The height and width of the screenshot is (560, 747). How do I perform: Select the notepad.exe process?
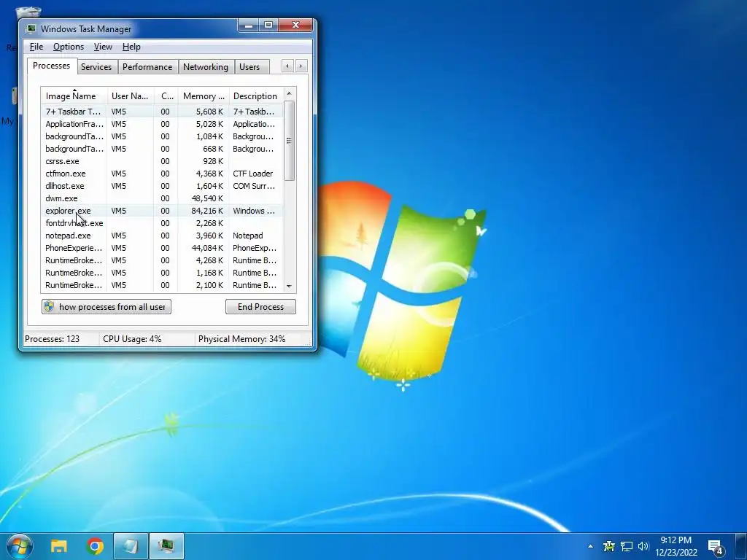162,236
